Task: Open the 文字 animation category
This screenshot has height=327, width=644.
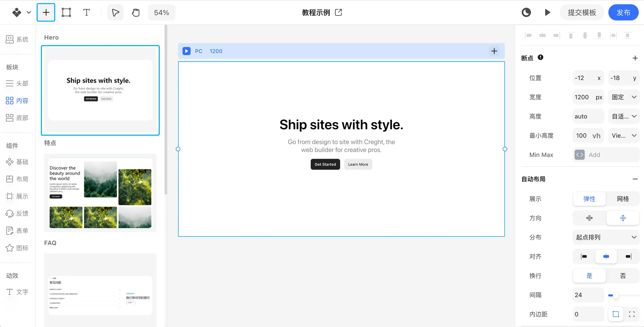Action: point(17,292)
